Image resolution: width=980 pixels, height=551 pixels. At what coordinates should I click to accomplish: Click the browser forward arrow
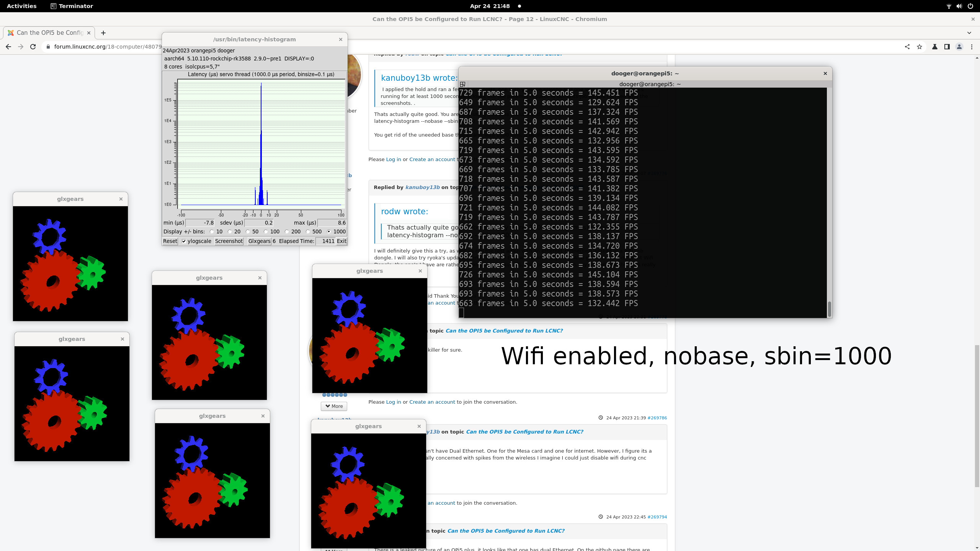21,47
